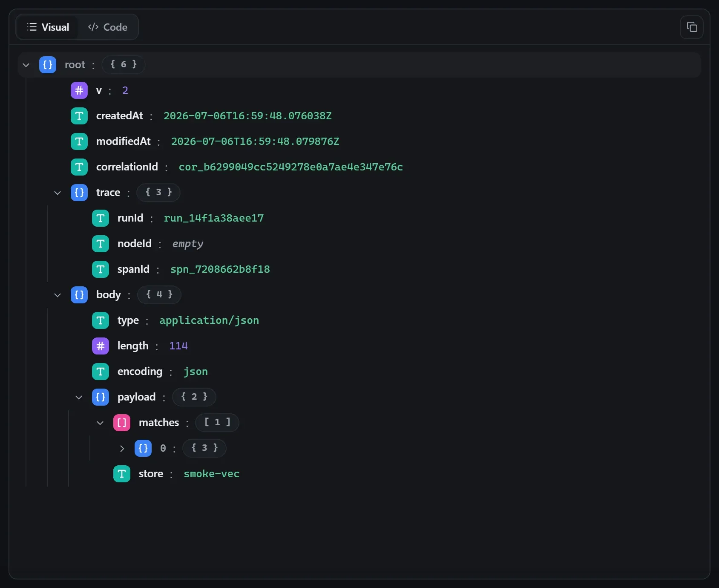Switch to the Visual tab
This screenshot has width=719, height=588.
point(48,27)
